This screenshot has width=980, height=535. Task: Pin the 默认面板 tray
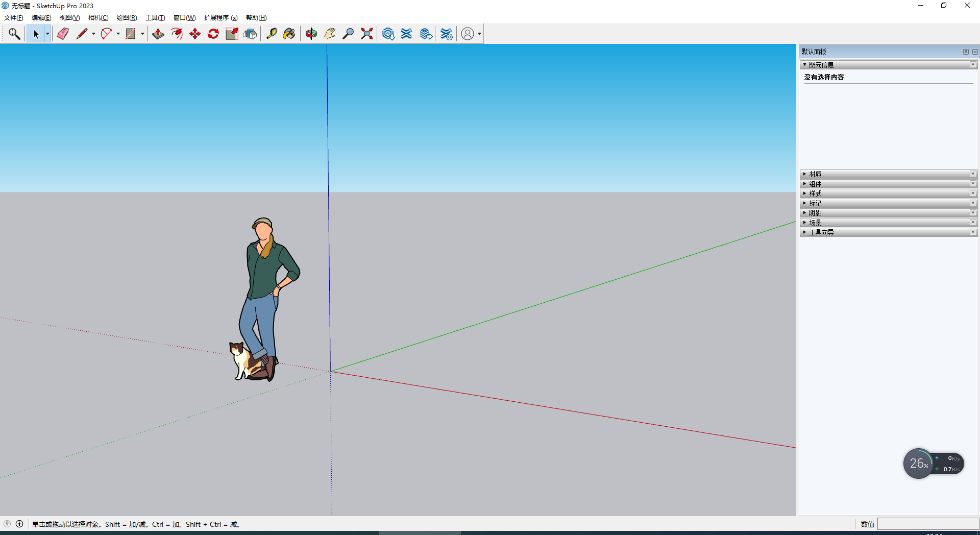(966, 52)
